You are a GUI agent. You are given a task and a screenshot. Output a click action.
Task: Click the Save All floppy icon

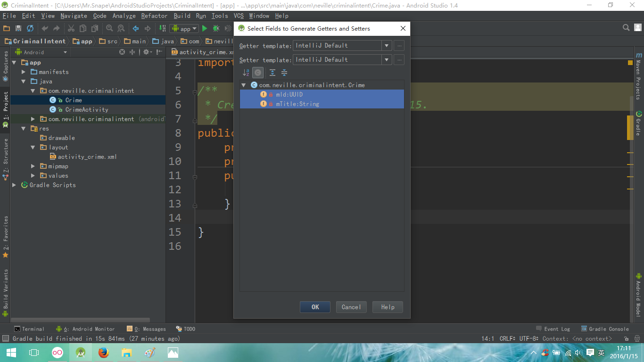click(x=18, y=29)
